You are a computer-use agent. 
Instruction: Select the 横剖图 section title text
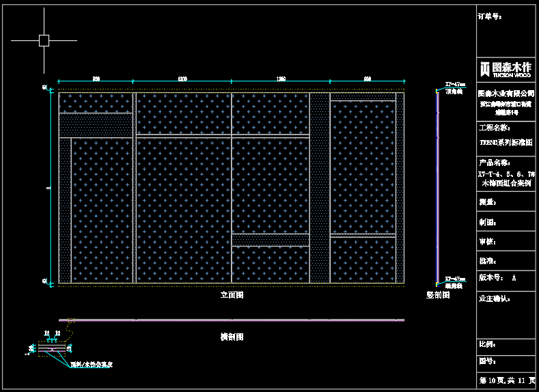coord(232,337)
